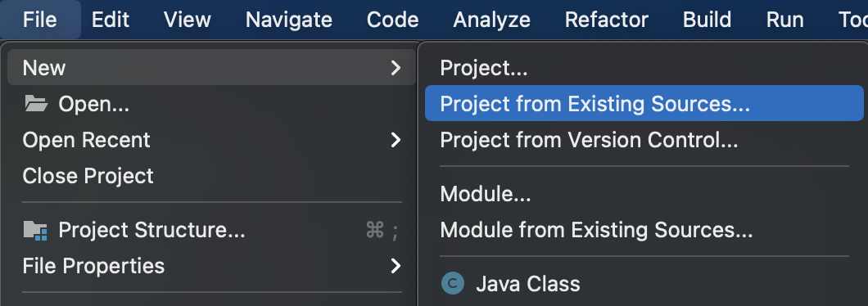
Task: Expand the New submenu arrow
Action: tap(396, 68)
